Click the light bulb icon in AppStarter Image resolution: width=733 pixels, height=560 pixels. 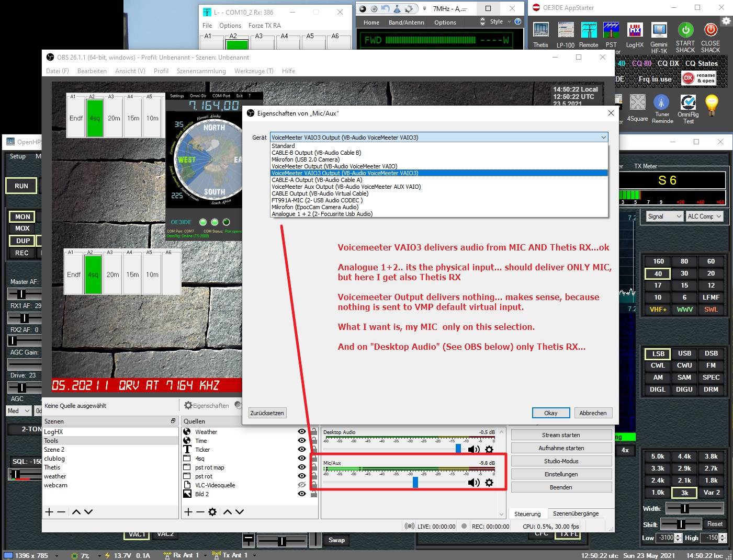click(712, 105)
